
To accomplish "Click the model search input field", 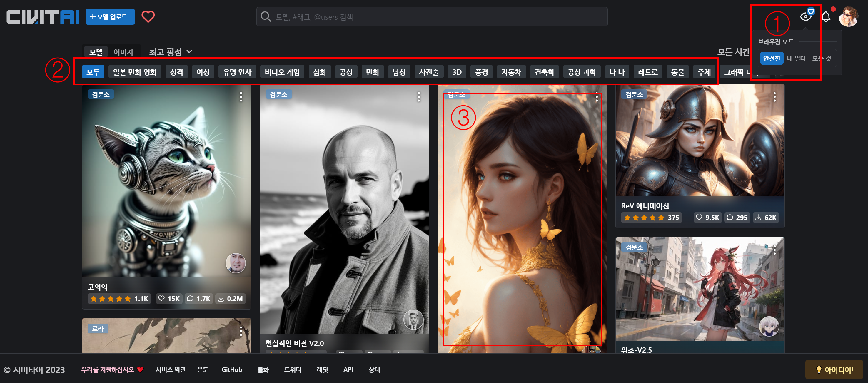I will coord(431,17).
